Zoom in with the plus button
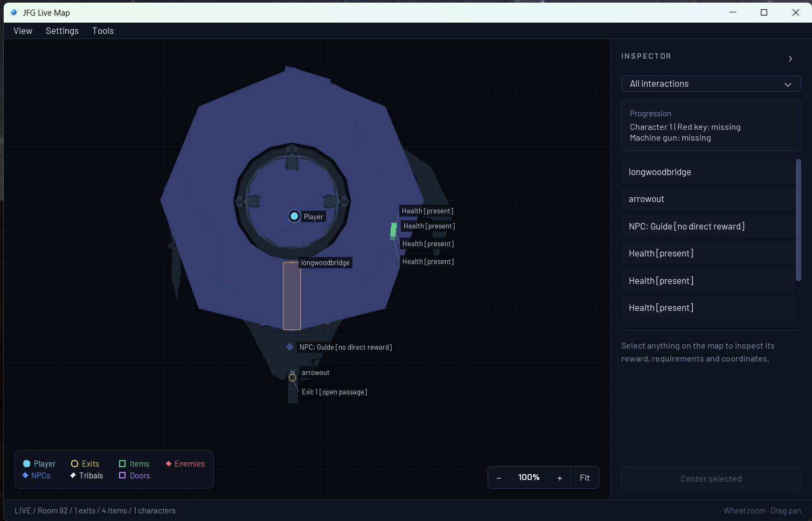 click(x=560, y=478)
